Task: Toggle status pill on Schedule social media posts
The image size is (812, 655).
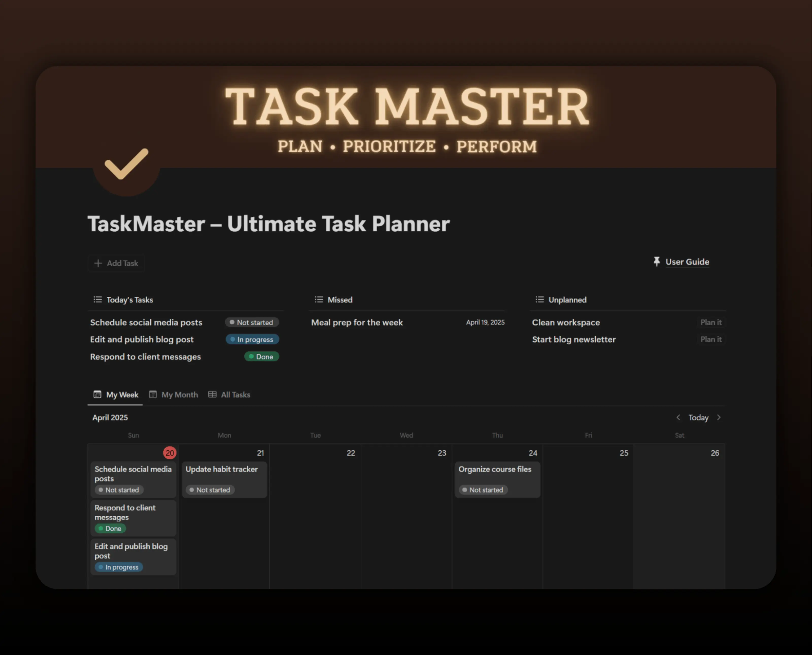Action: [252, 322]
